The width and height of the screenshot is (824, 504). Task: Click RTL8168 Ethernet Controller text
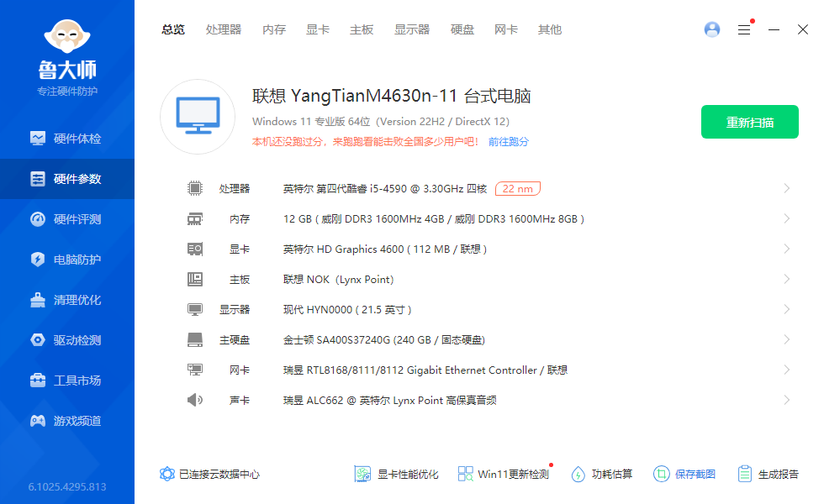[425, 370]
